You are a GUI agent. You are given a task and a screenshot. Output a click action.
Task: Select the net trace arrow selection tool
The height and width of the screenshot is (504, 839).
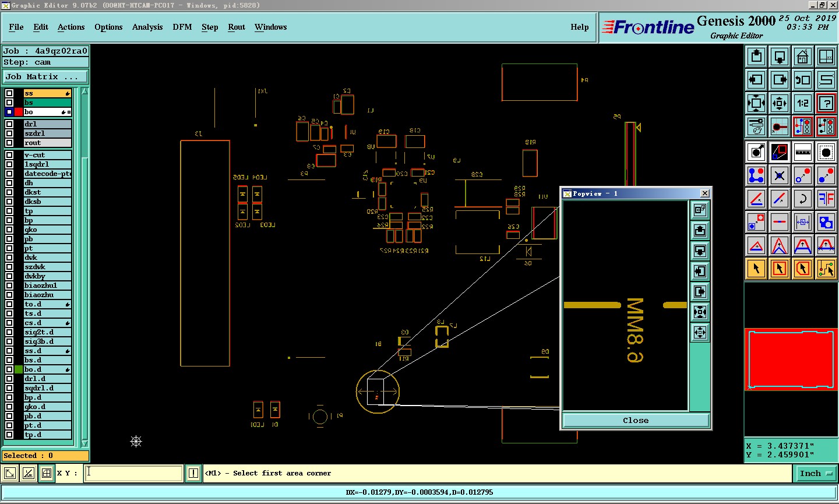tap(826, 269)
